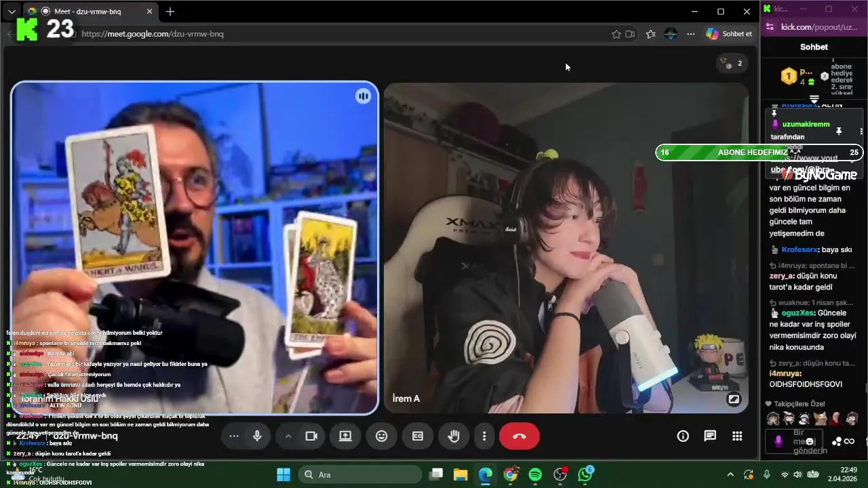Viewport: 868px width, 488px height.
Task: Open new browser tab
Action: pos(170,12)
